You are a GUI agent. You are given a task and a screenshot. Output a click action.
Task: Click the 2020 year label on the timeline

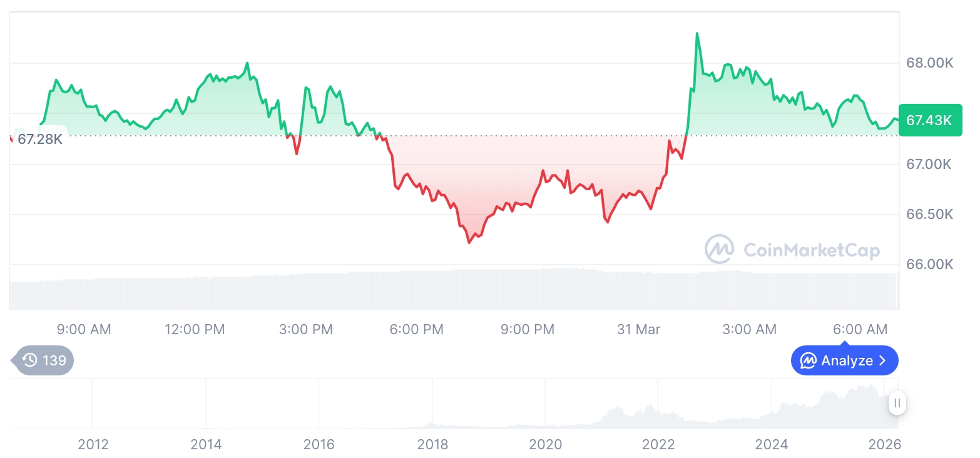(x=546, y=445)
